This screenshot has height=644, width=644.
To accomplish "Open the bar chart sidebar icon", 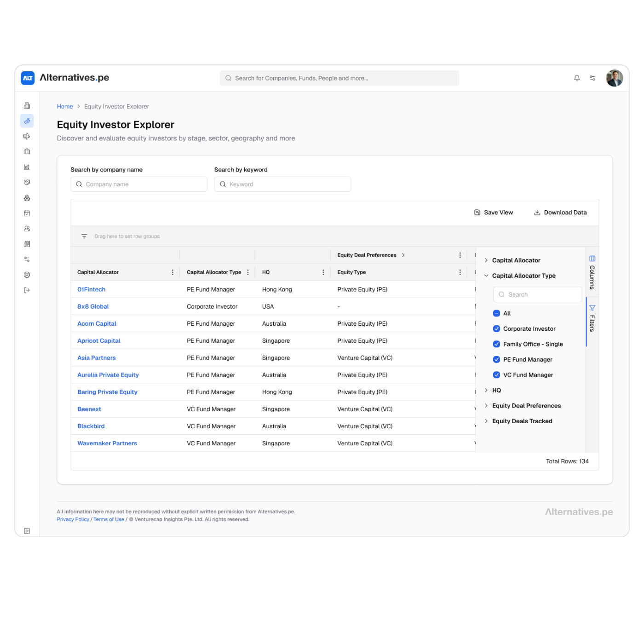I will [x=27, y=167].
